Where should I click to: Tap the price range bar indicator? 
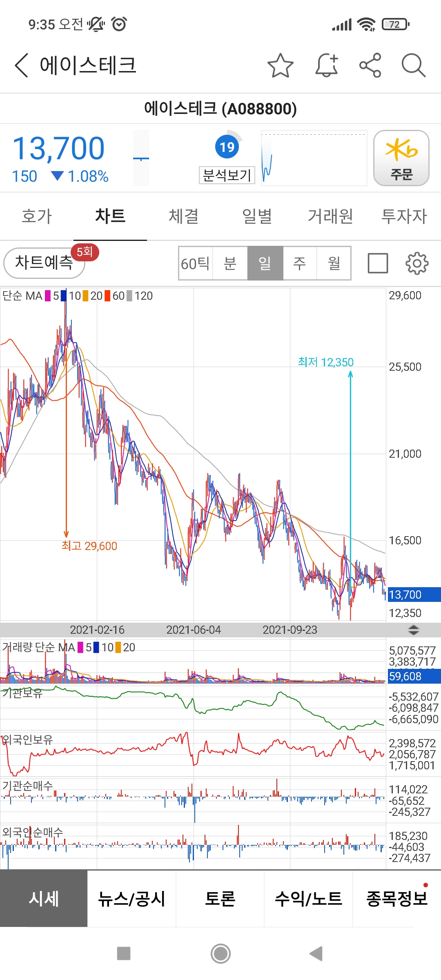141,158
